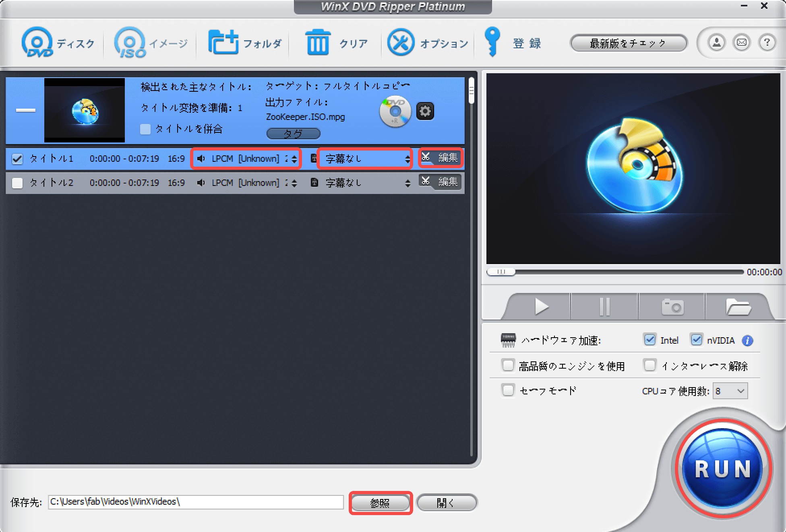The height and width of the screenshot is (532, 786).
Task: Click タイトル2 speaker audio icon
Action: tap(201, 183)
